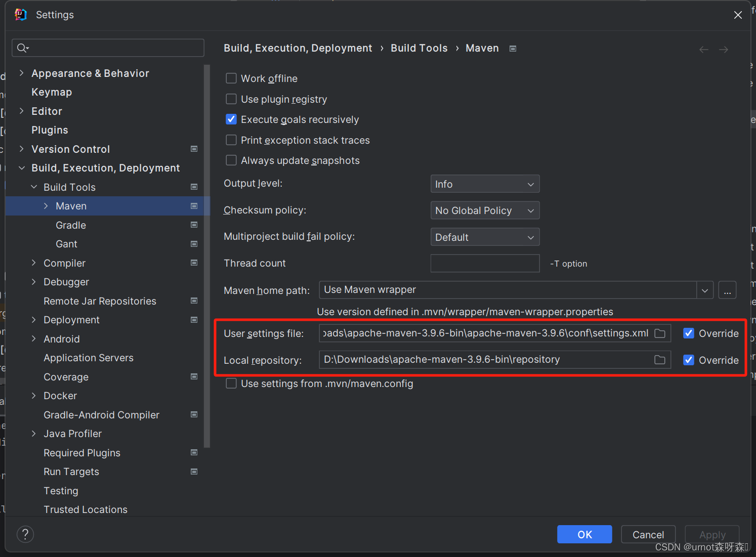This screenshot has height=557, width=756.
Task: Browse folder for Local repository path
Action: 660,360
